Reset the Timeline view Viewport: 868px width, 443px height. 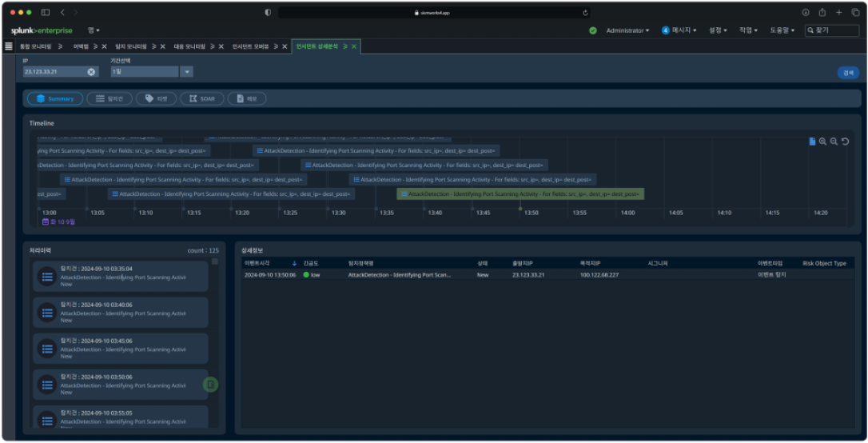click(x=846, y=142)
